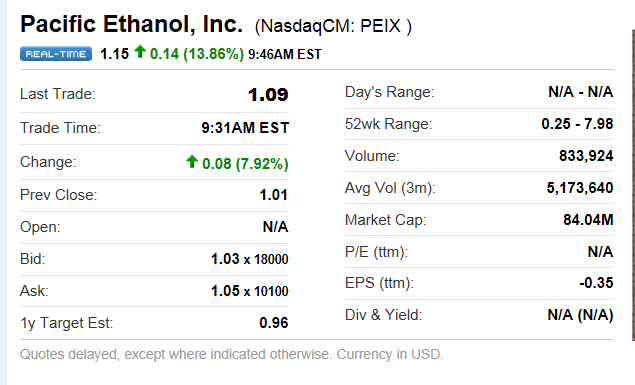635x385 pixels.
Task: Select the real-time price 1.15
Action: pyautogui.click(x=114, y=54)
